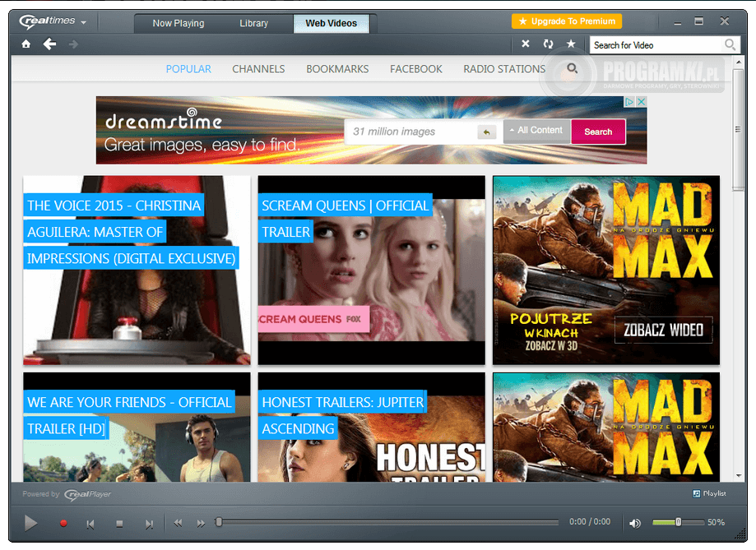Switch to the Library tab
The image size is (756, 550).
click(x=253, y=23)
